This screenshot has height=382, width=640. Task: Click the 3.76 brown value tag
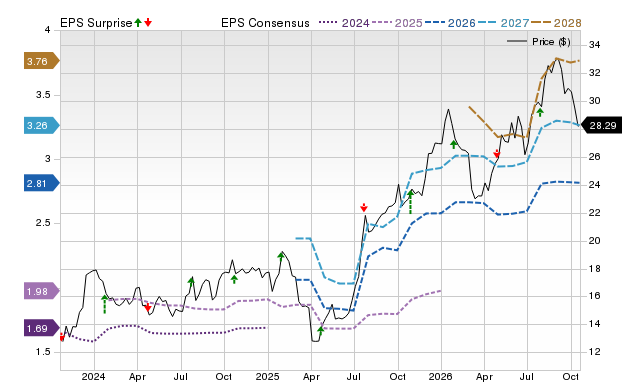(x=42, y=61)
